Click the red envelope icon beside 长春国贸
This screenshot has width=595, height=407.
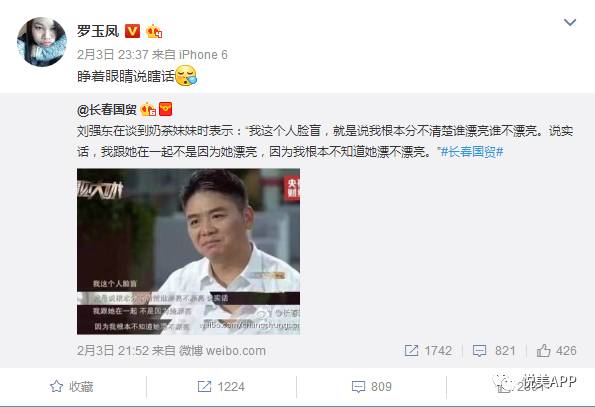point(165,109)
